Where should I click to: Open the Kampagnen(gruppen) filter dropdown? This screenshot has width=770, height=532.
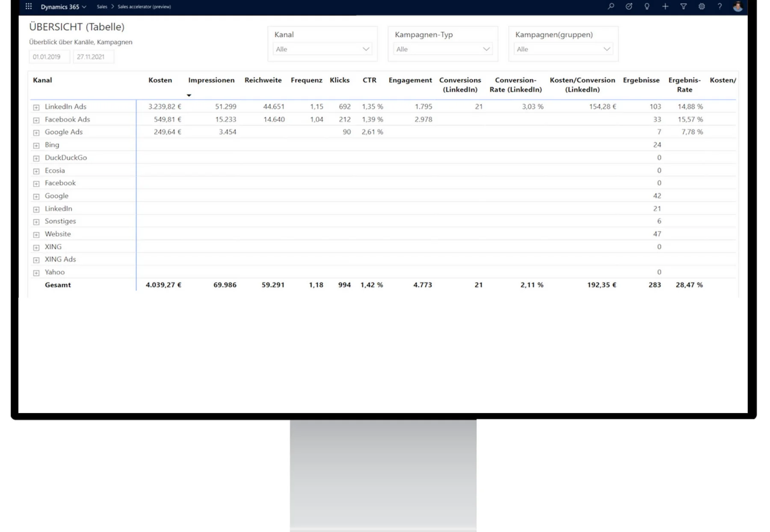tap(563, 49)
